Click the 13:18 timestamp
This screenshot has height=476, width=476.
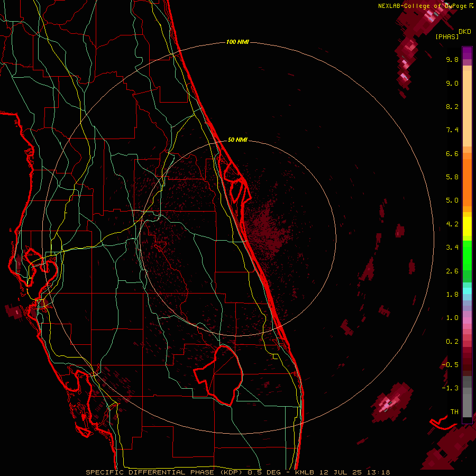point(380,472)
